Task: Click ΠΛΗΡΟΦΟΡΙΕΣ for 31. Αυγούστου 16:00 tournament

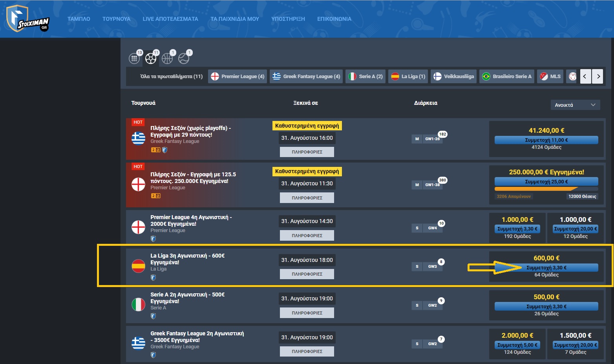Action: point(307,152)
